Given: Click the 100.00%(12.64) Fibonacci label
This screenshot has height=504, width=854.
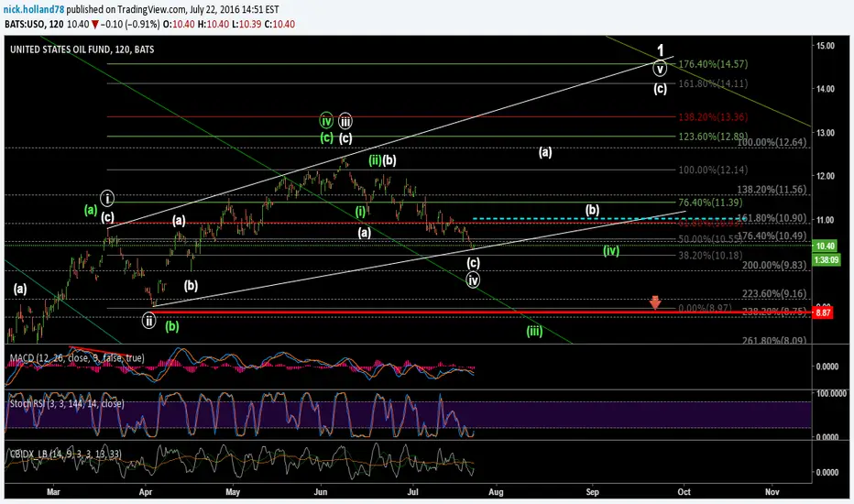Looking at the screenshot, I should click(x=772, y=142).
